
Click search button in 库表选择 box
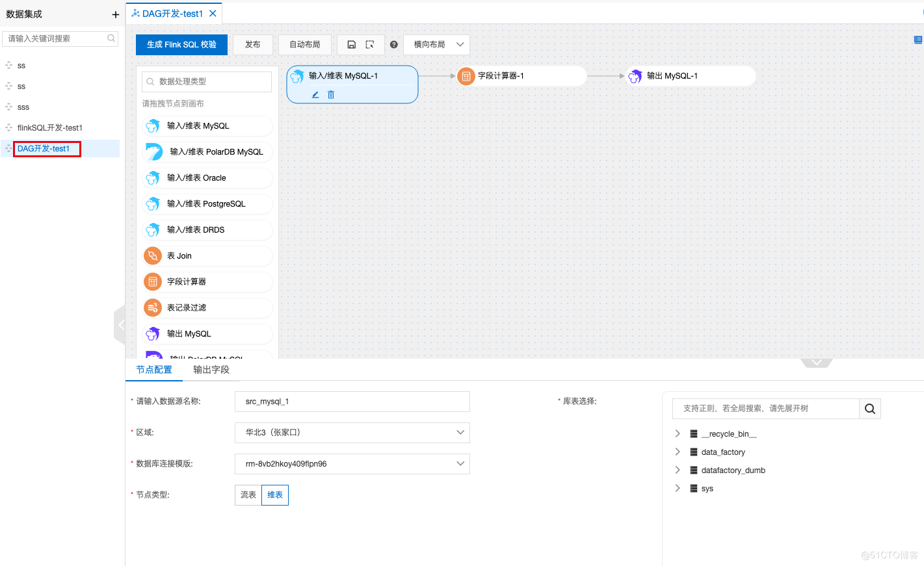click(870, 409)
